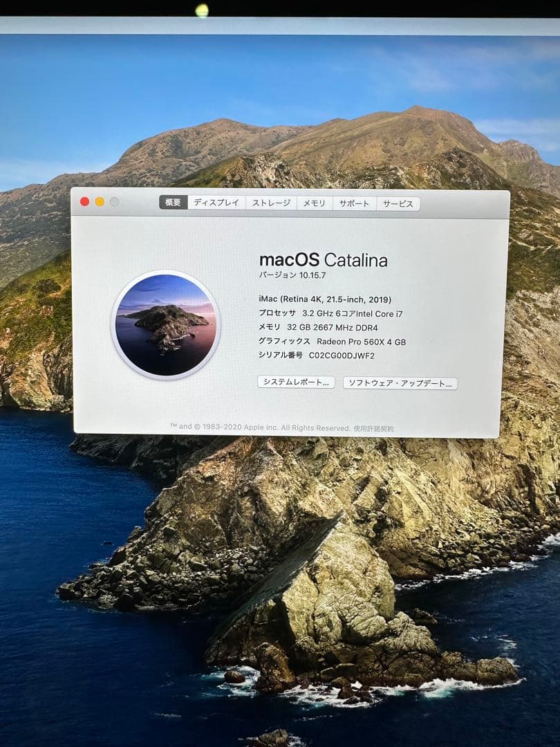
Task: Open the サポート tab
Action: tap(354, 203)
